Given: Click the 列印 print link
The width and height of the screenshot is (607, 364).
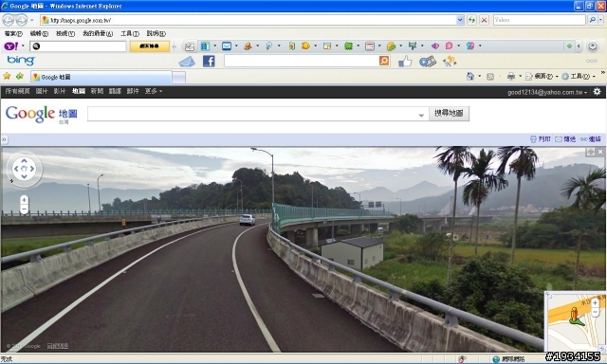Looking at the screenshot, I should (x=541, y=139).
